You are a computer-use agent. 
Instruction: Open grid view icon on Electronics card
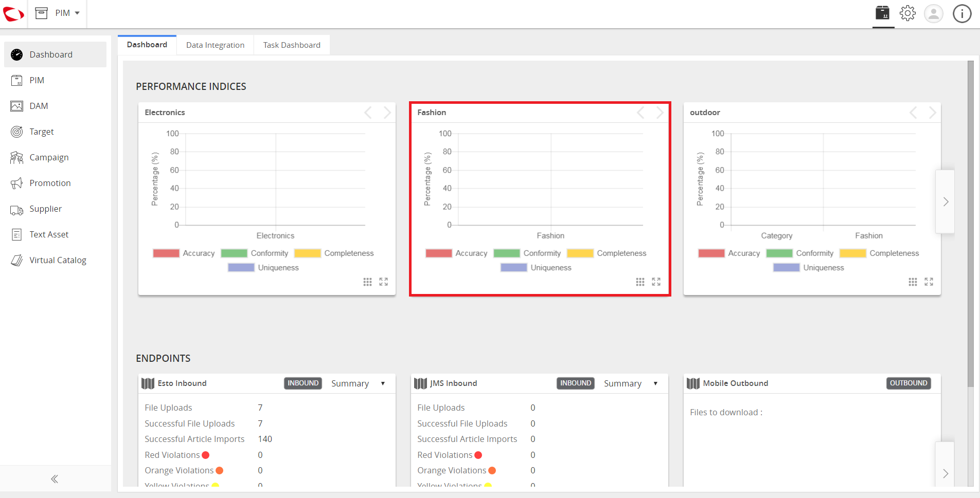click(367, 282)
